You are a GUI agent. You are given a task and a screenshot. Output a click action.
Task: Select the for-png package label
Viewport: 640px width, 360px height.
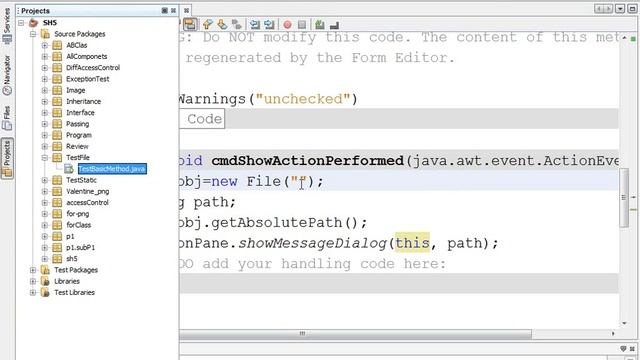tap(78, 213)
